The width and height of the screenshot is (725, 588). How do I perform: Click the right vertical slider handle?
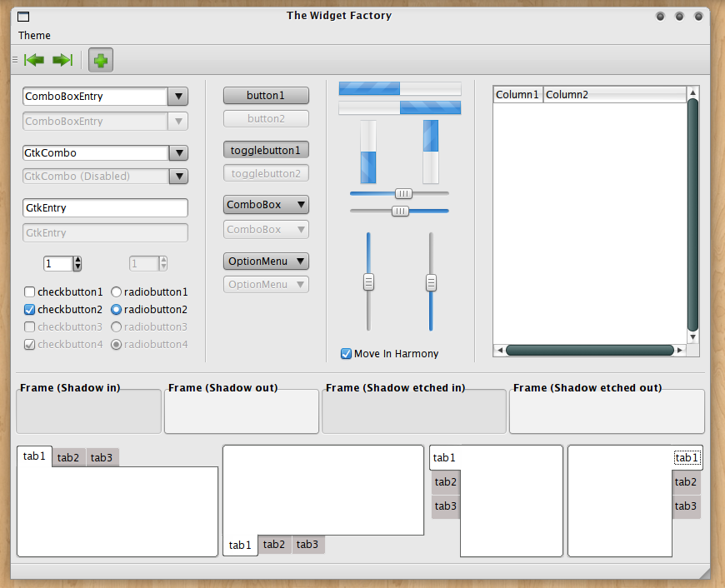(431, 283)
